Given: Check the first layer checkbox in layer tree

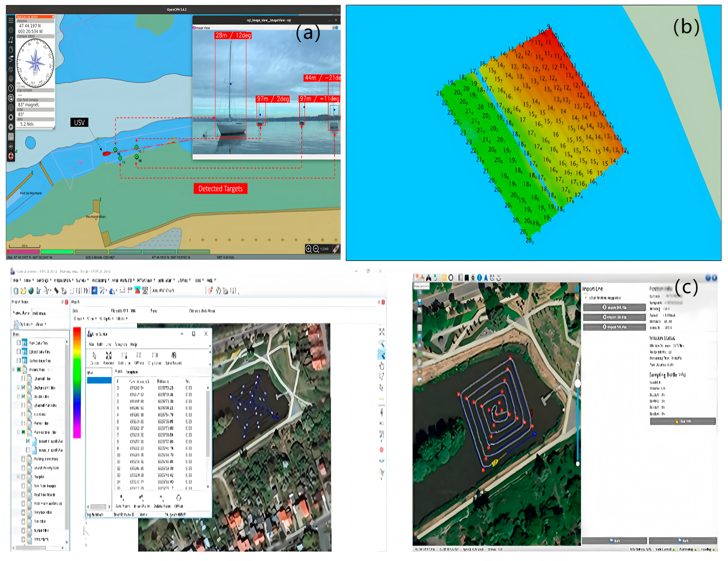Looking at the screenshot, I should coord(19,343).
